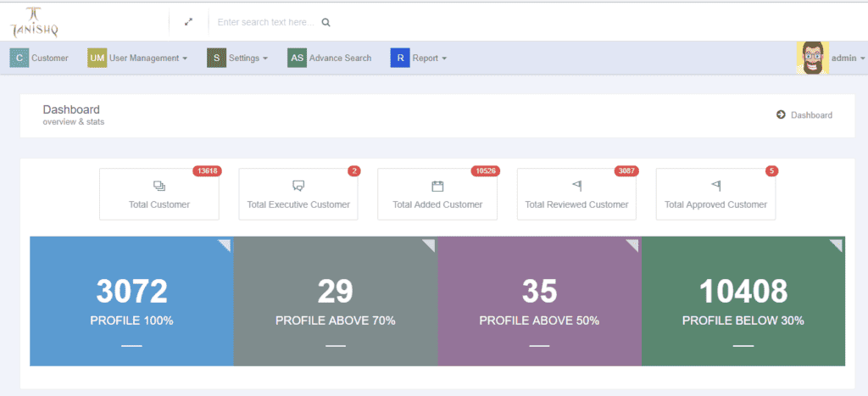Click the Dashboard breadcrumb link
The width and height of the screenshot is (868, 396).
811,115
